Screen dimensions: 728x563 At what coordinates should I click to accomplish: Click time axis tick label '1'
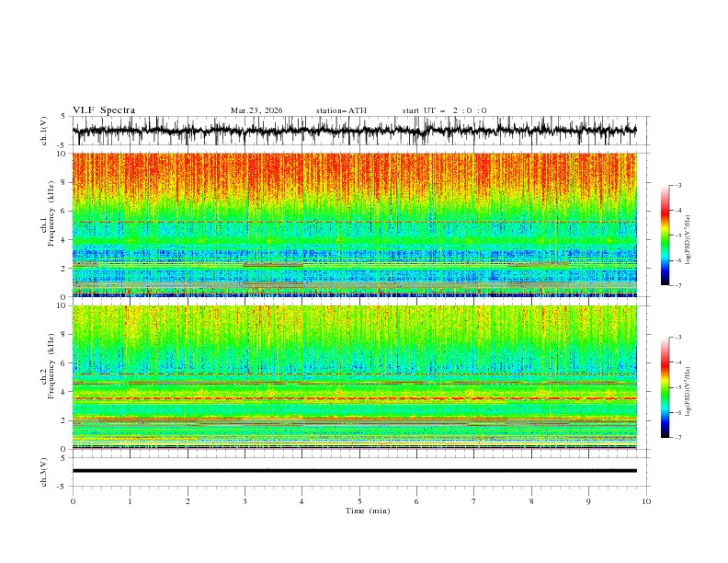130,501
